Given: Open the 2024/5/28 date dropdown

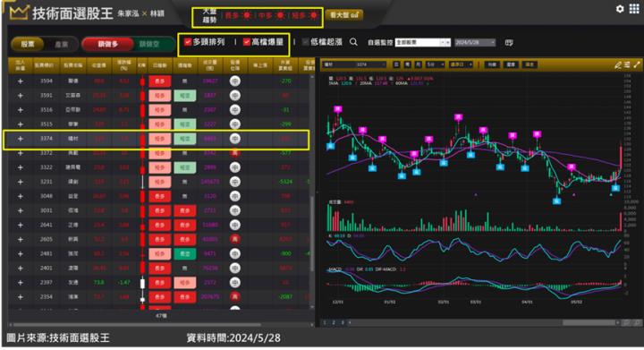Looking at the screenshot, I should point(475,42).
